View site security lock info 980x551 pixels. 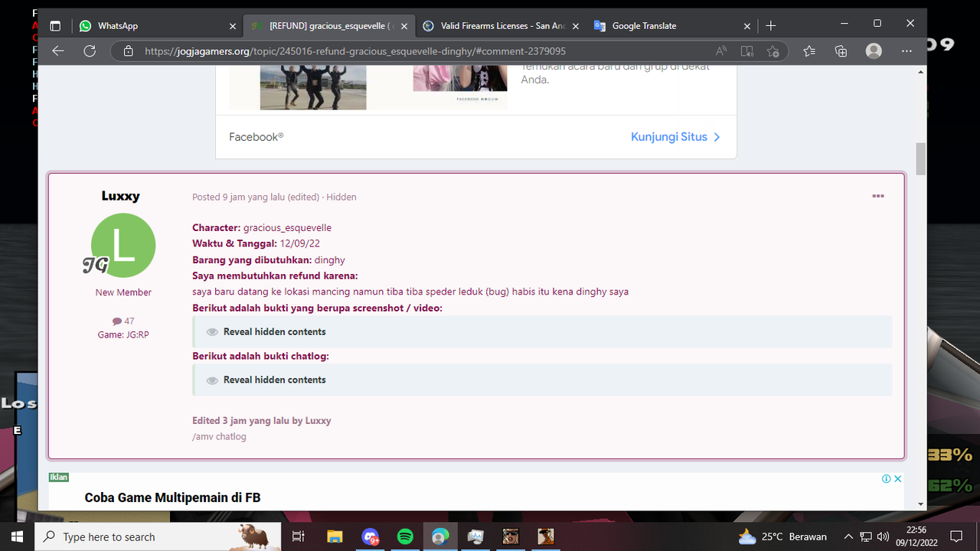click(129, 51)
